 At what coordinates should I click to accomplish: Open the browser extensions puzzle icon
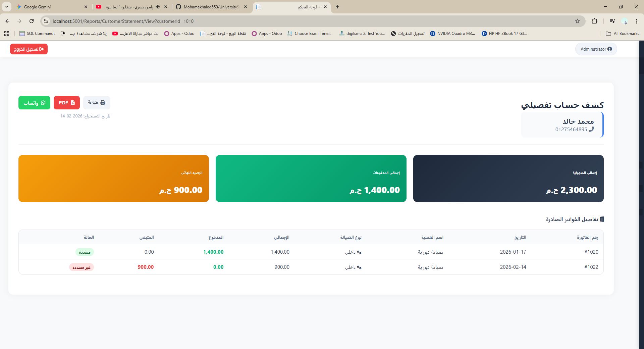[594, 21]
